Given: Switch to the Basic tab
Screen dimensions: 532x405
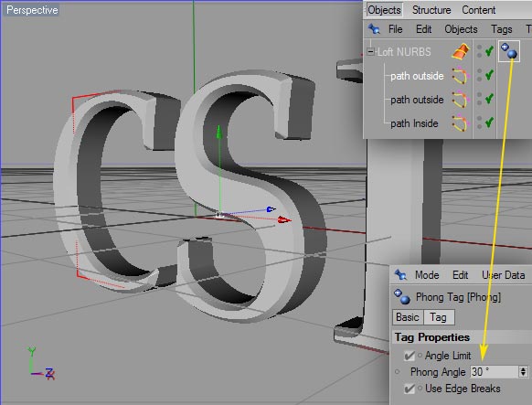Looking at the screenshot, I should point(408,317).
